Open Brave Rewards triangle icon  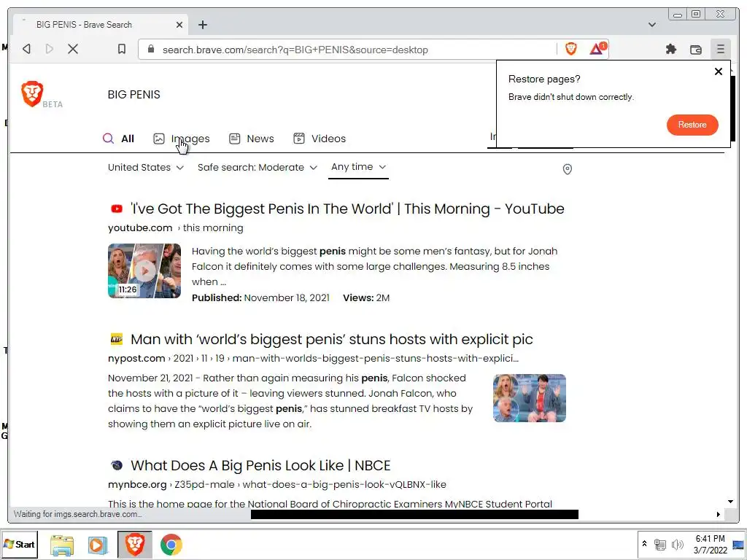[597, 49]
